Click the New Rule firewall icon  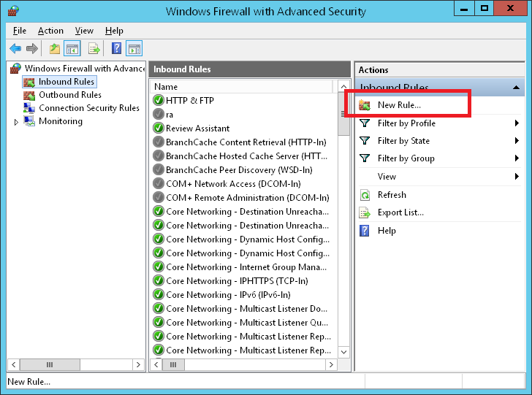point(365,105)
